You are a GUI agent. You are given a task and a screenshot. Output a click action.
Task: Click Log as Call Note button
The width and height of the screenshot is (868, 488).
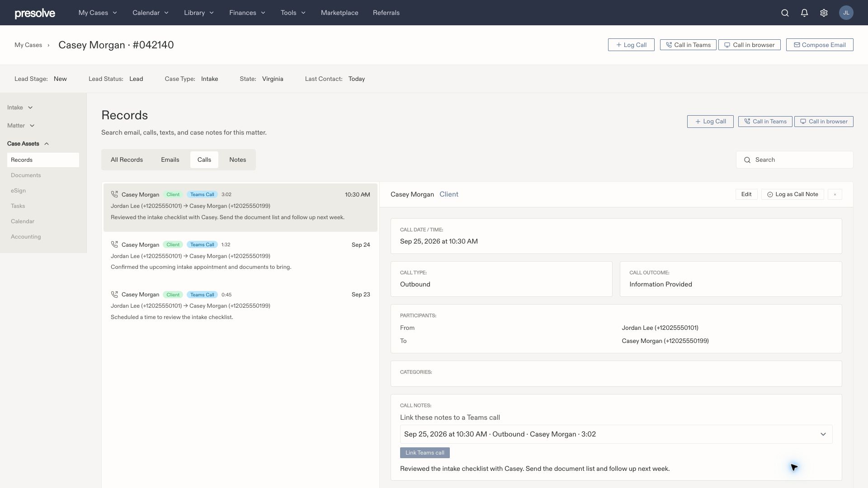tap(793, 194)
